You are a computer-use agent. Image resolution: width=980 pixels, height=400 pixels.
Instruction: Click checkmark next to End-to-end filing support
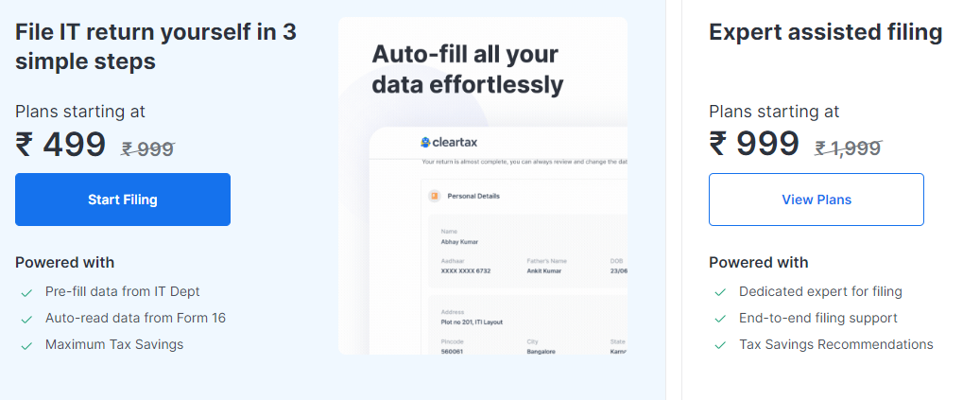point(720,319)
